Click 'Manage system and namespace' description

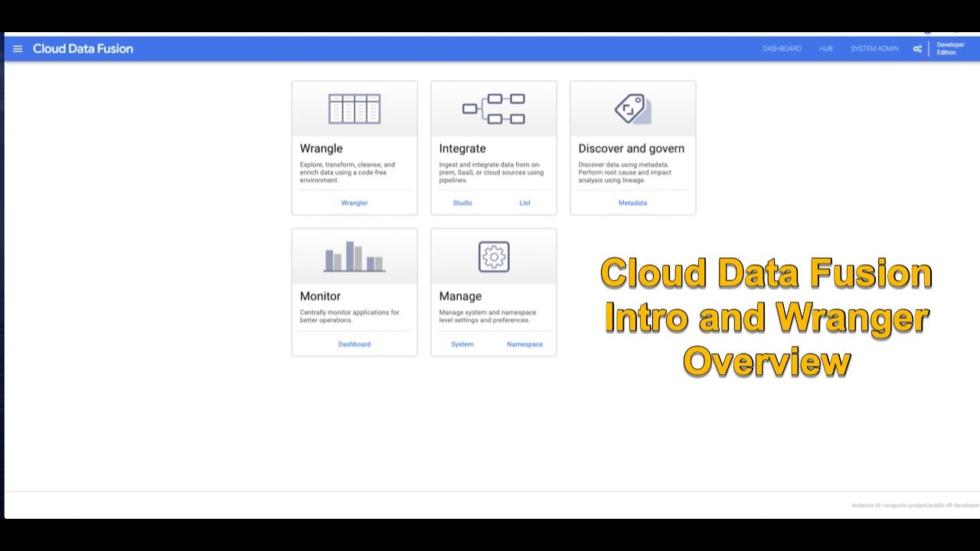point(488,316)
